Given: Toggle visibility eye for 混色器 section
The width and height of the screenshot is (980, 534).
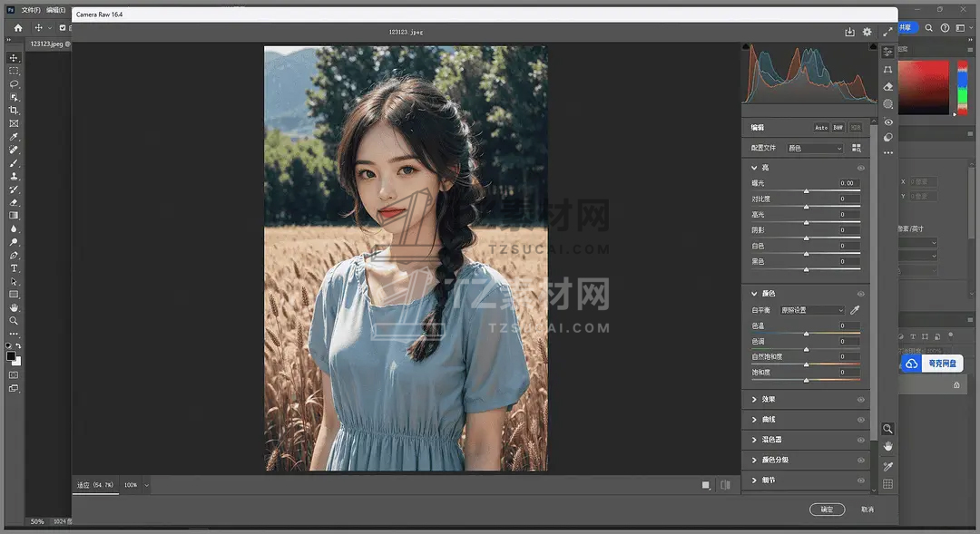Looking at the screenshot, I should [860, 441].
